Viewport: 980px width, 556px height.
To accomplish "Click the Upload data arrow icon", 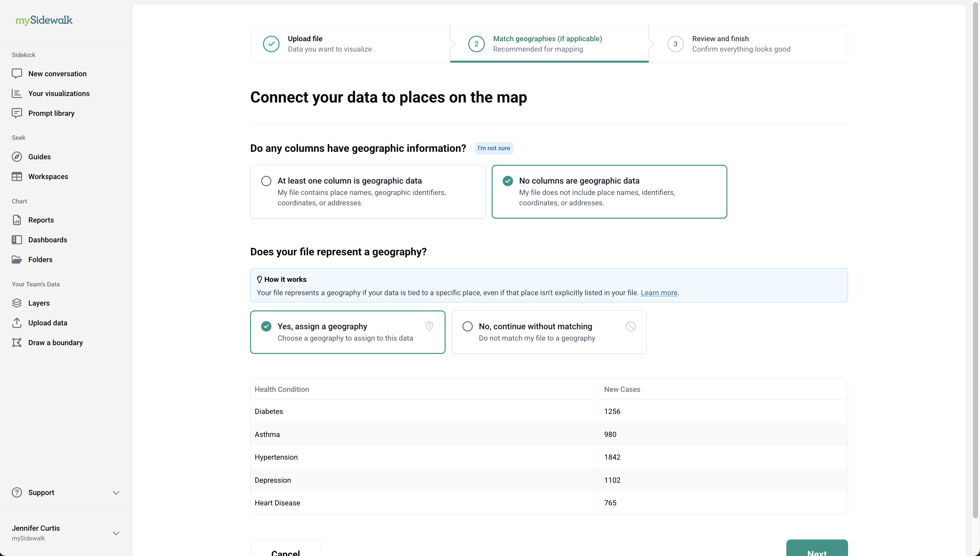I will coord(17,323).
